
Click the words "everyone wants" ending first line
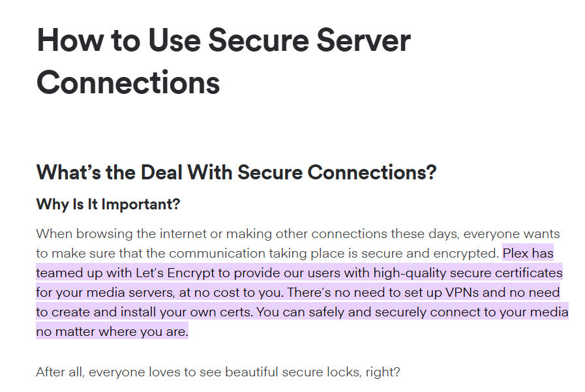coord(511,234)
